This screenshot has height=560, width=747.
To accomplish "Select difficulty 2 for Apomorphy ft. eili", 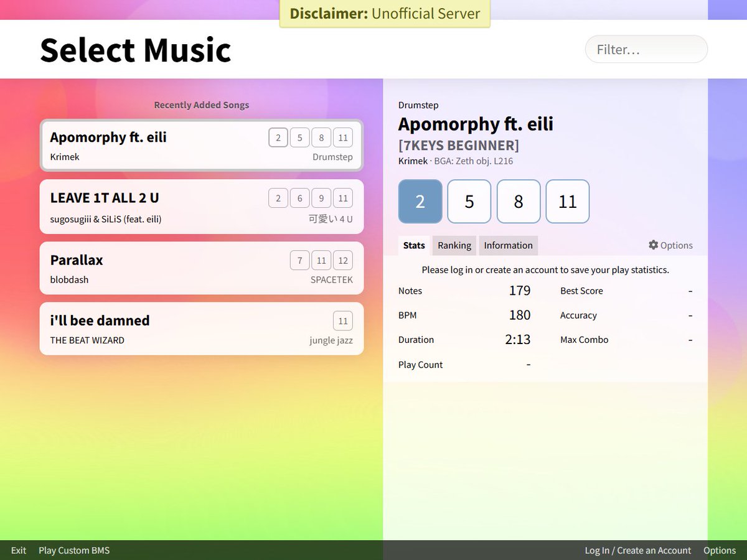I will pyautogui.click(x=420, y=201).
